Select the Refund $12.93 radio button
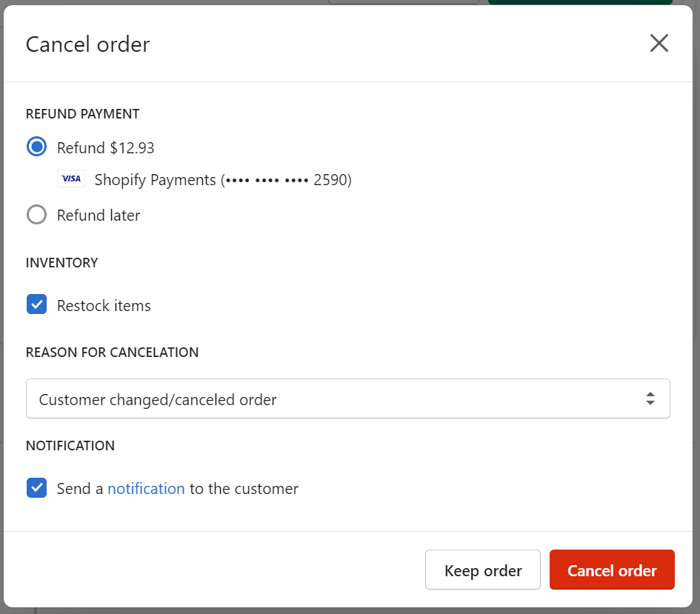 click(36, 147)
